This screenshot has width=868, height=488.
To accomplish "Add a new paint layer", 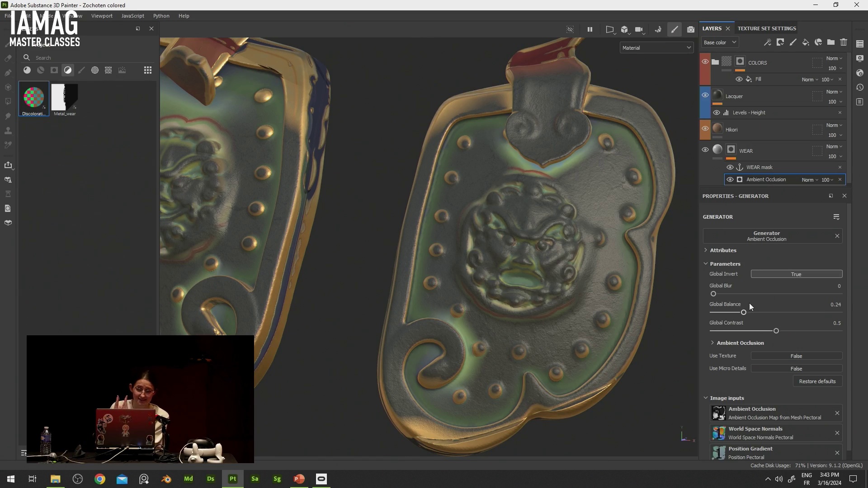I will (793, 42).
